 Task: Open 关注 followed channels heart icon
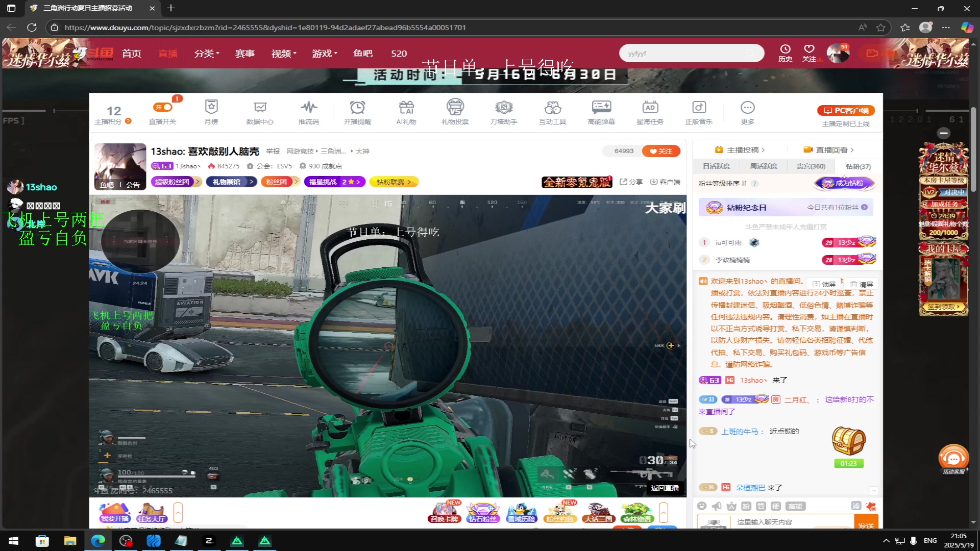click(810, 53)
